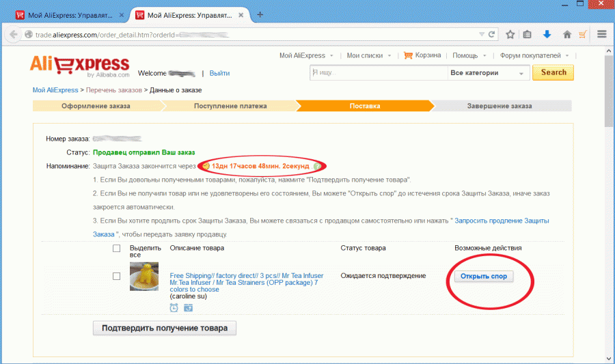615x364 pixels.
Task: Click the scrollbar down arrow
Action: pos(609,359)
